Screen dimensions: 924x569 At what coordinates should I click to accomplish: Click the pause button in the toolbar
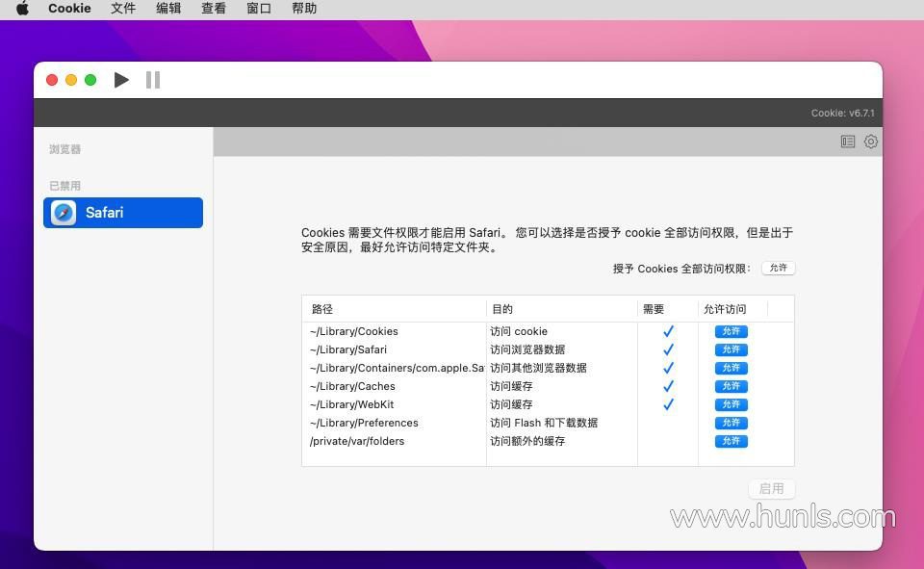tap(153, 80)
